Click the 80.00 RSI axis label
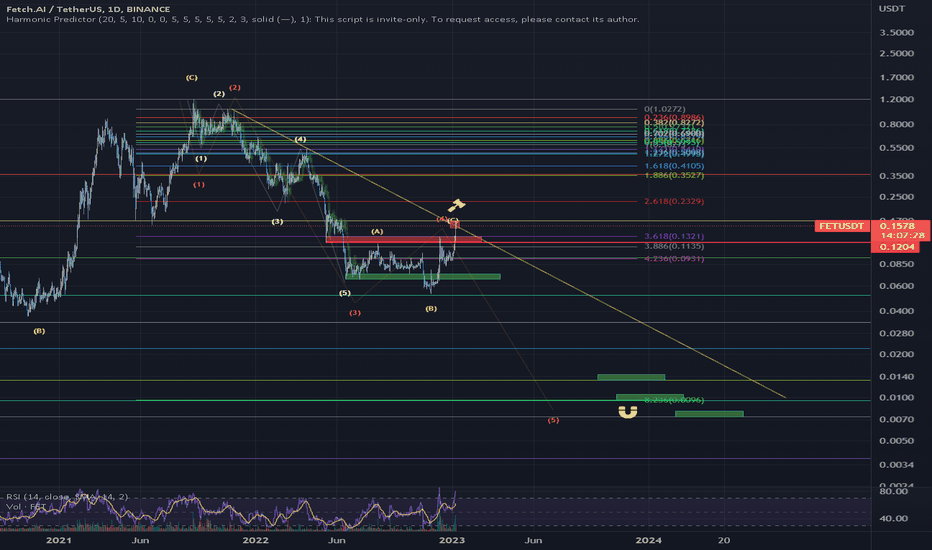This screenshot has width=932, height=550. (x=893, y=491)
